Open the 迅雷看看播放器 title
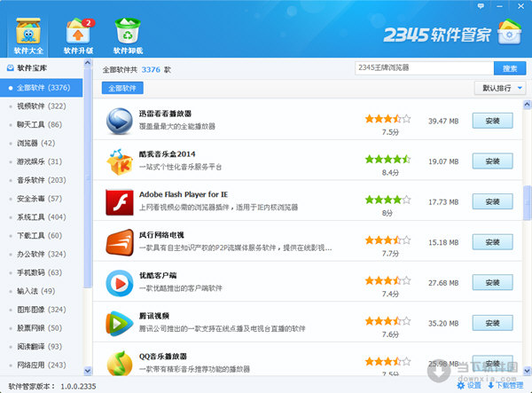Viewport: 532px width, 393px height. (165, 114)
